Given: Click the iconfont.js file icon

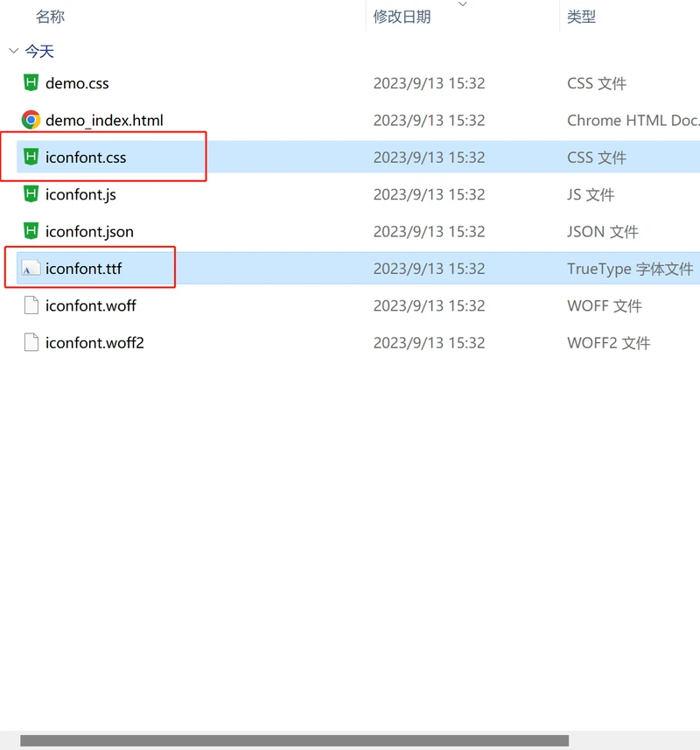Looking at the screenshot, I should (31, 194).
